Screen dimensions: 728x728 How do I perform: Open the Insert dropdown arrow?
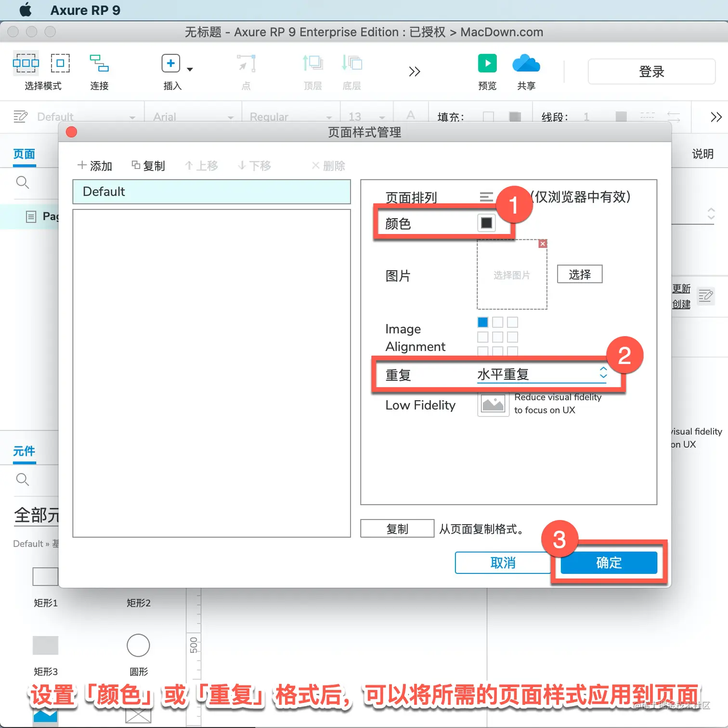click(190, 69)
